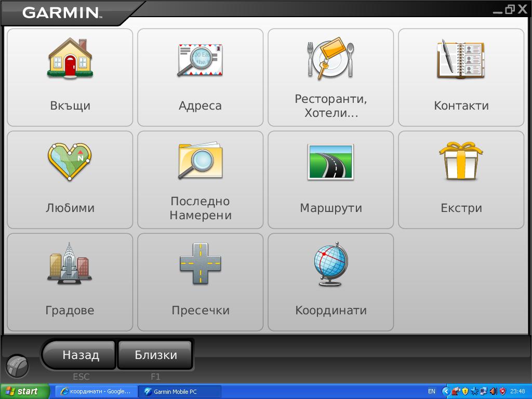The width and height of the screenshot is (532, 399).
Task: Click the round map icon at bottom left
Action: point(17,366)
